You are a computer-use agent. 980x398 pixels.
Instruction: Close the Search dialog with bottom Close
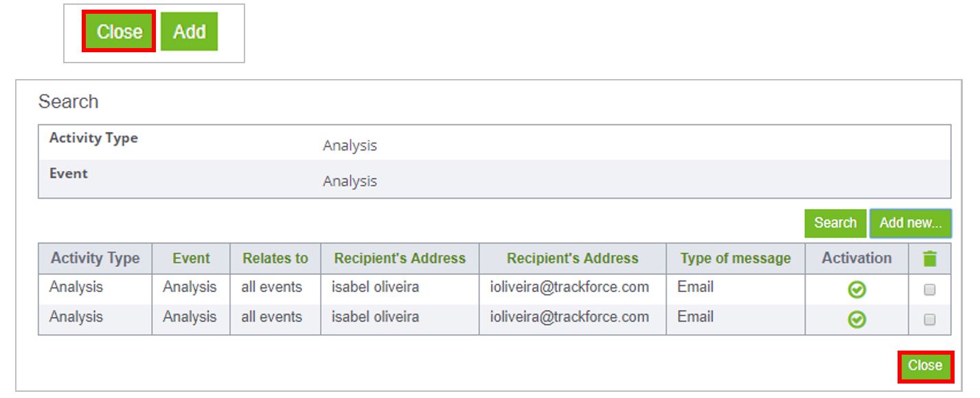click(925, 366)
